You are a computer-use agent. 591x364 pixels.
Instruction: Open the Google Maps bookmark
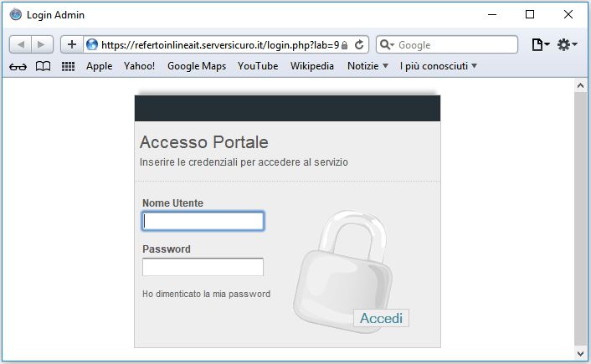(x=197, y=66)
